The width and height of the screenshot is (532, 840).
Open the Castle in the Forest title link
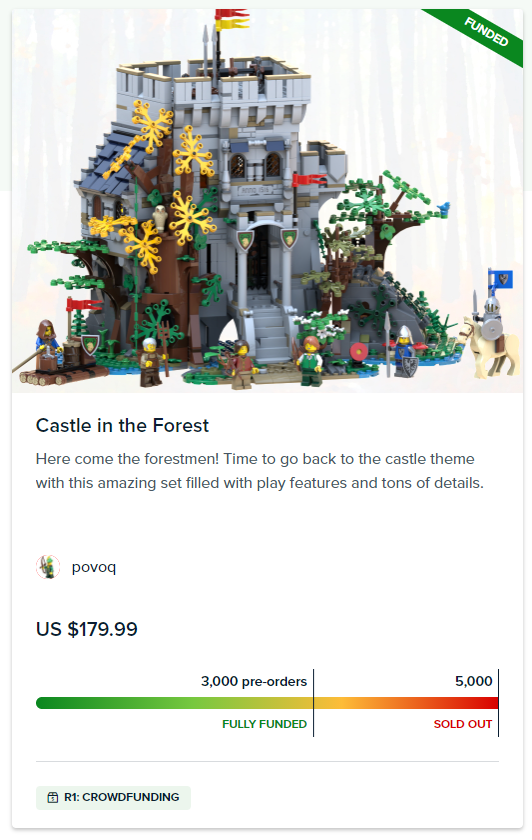122,425
